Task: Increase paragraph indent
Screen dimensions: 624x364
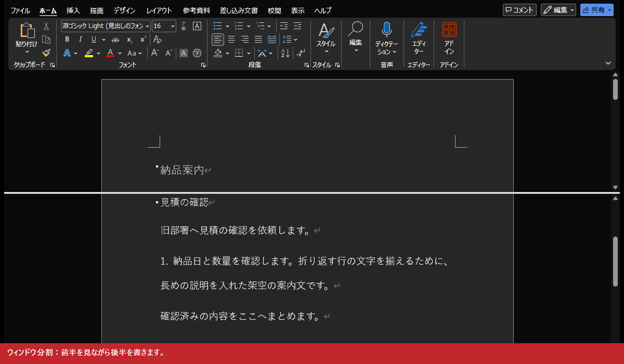Action: click(297, 26)
